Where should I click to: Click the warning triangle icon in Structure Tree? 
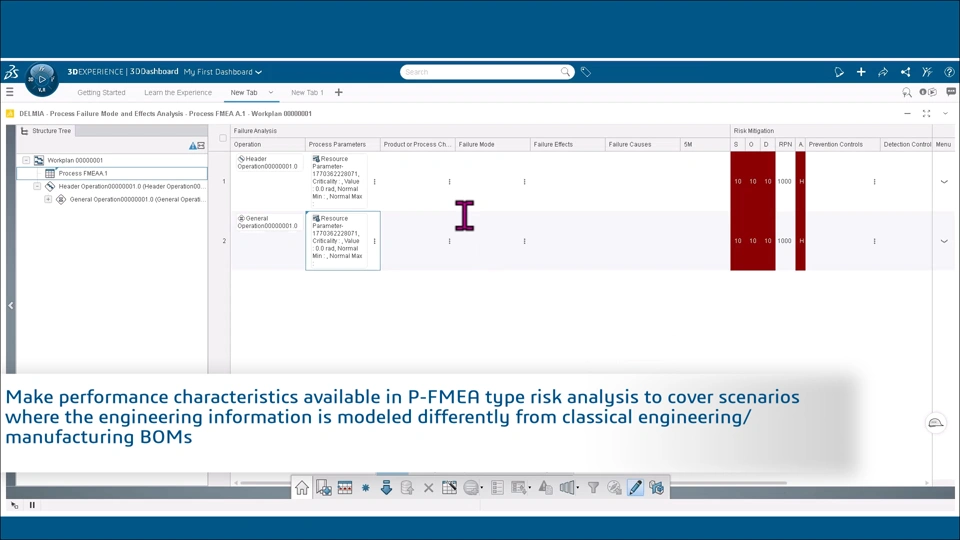pos(192,146)
